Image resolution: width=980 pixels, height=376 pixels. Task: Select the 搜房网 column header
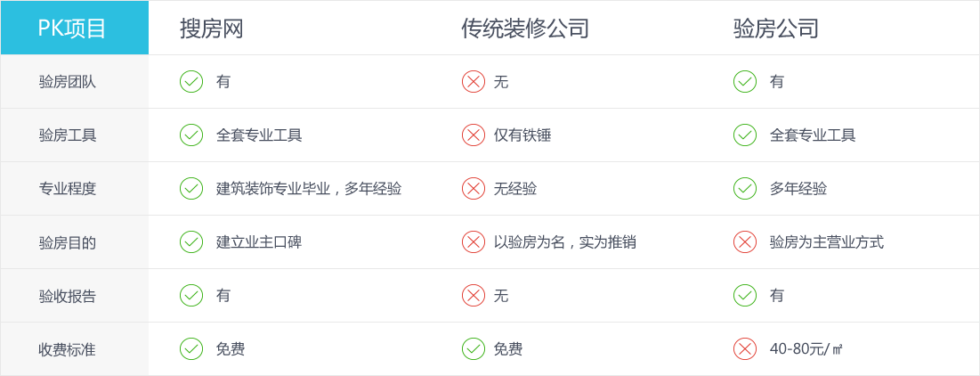pyautogui.click(x=211, y=29)
